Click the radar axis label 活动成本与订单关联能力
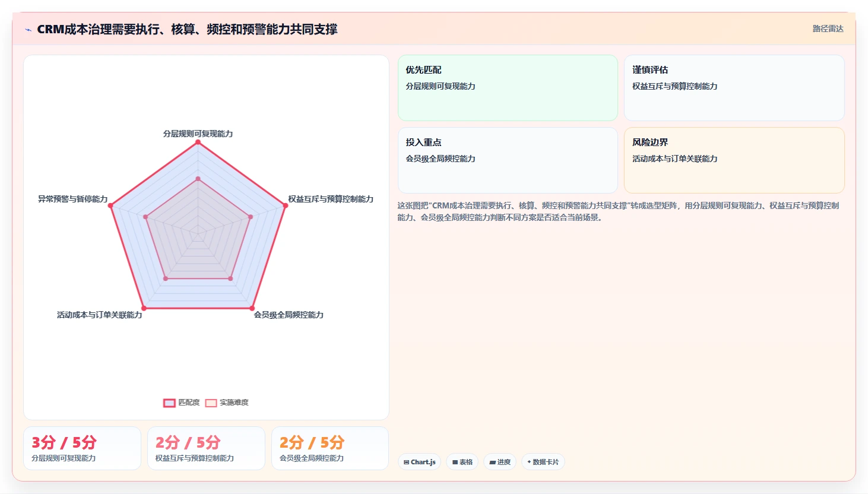The image size is (868, 494). [100, 315]
